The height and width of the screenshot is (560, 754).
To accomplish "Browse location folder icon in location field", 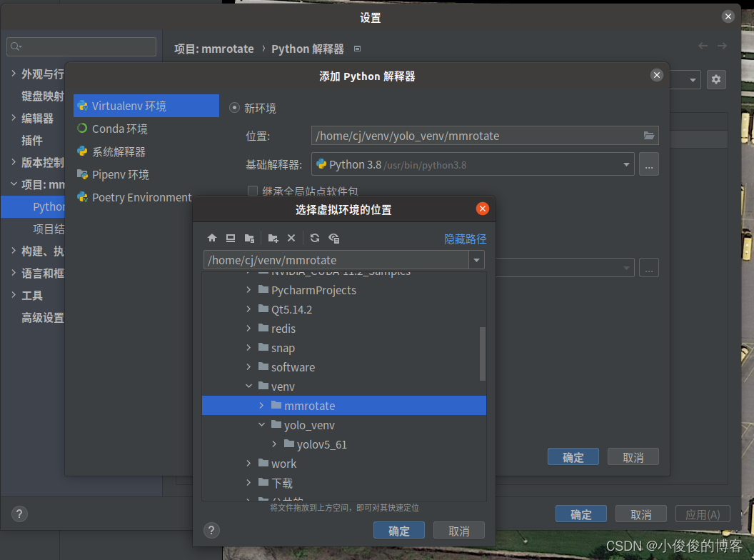I will click(x=649, y=136).
